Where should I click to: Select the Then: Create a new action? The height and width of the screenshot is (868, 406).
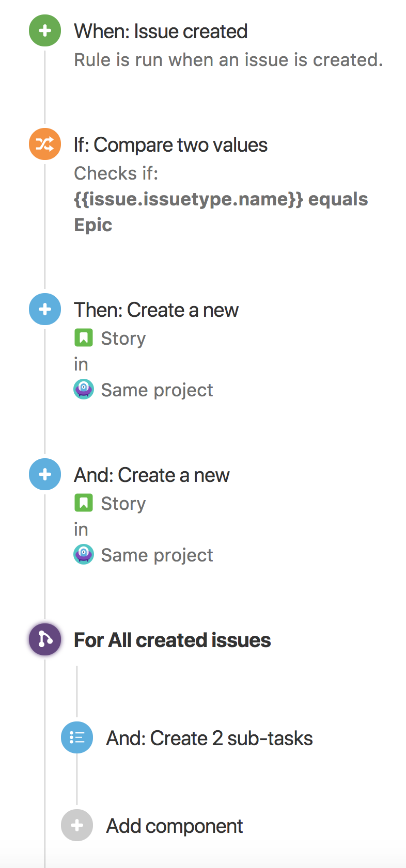[x=156, y=310]
